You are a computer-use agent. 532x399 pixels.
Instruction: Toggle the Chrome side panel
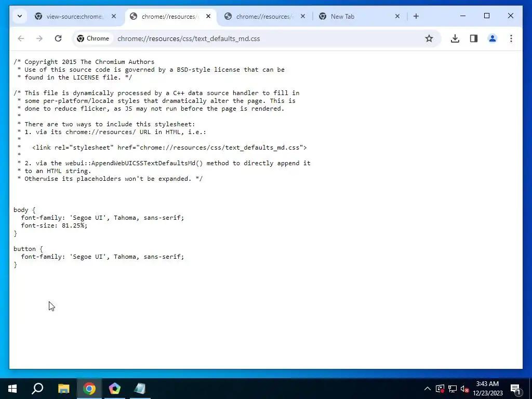click(474, 38)
